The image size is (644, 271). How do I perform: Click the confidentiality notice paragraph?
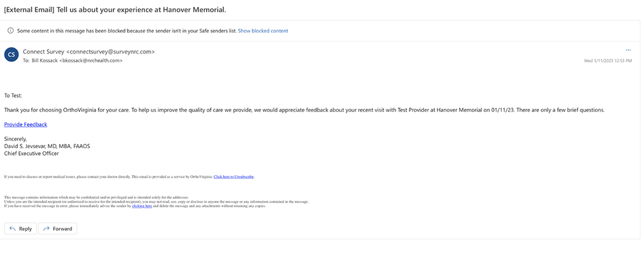(156, 202)
